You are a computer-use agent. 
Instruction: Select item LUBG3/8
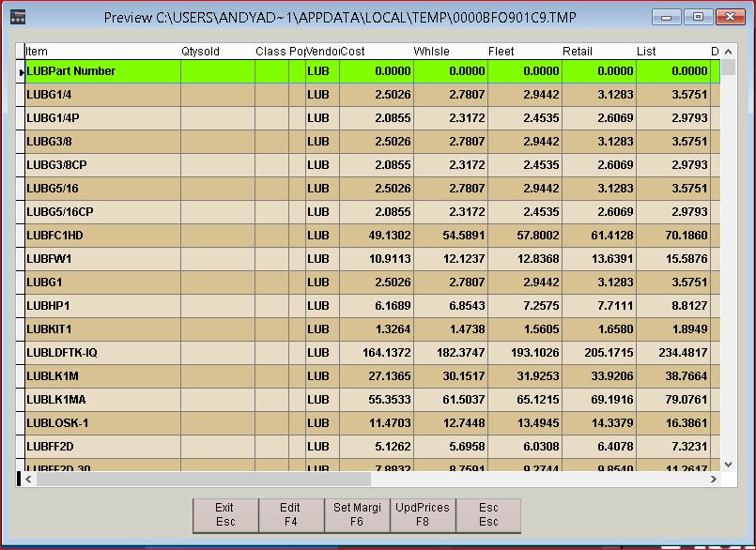(102, 142)
